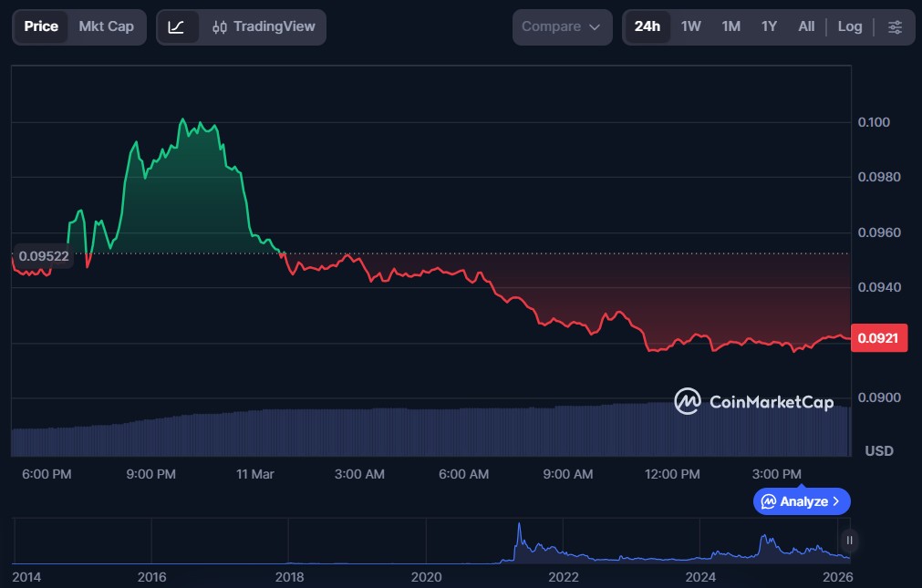The height and width of the screenshot is (588, 922).
Task: Show the 1Y price history
Action: [769, 26]
